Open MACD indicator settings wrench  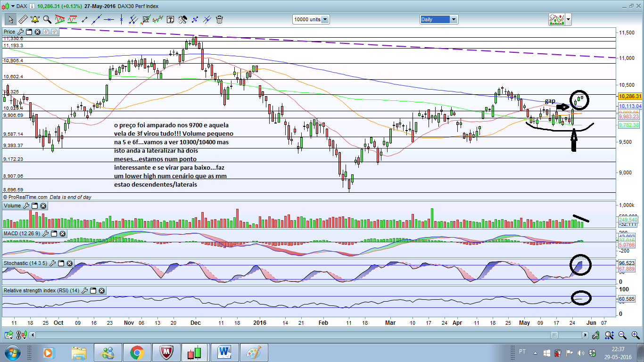pos(46,234)
